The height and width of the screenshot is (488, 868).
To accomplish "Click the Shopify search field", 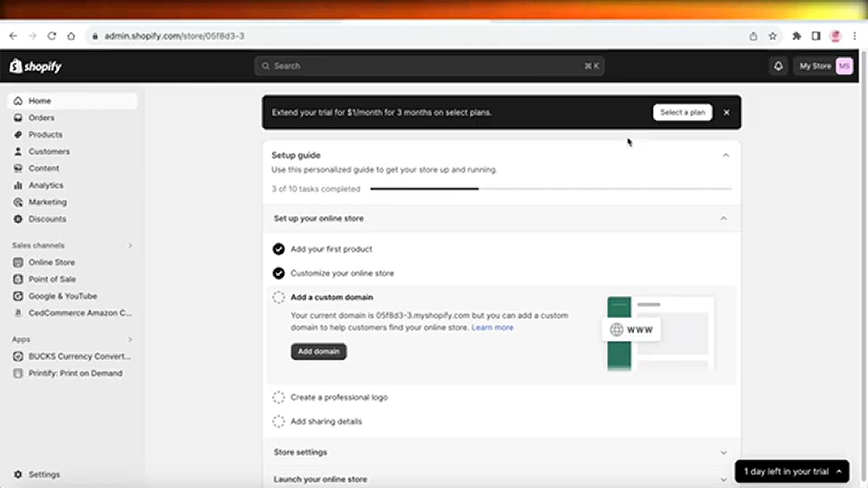I will pyautogui.click(x=429, y=66).
